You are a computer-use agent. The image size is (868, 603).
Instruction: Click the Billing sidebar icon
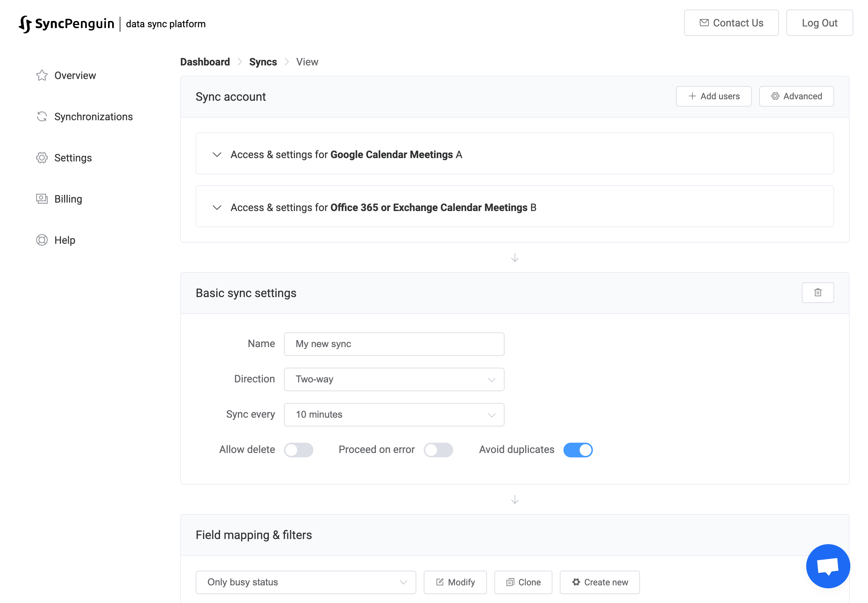[x=42, y=199]
